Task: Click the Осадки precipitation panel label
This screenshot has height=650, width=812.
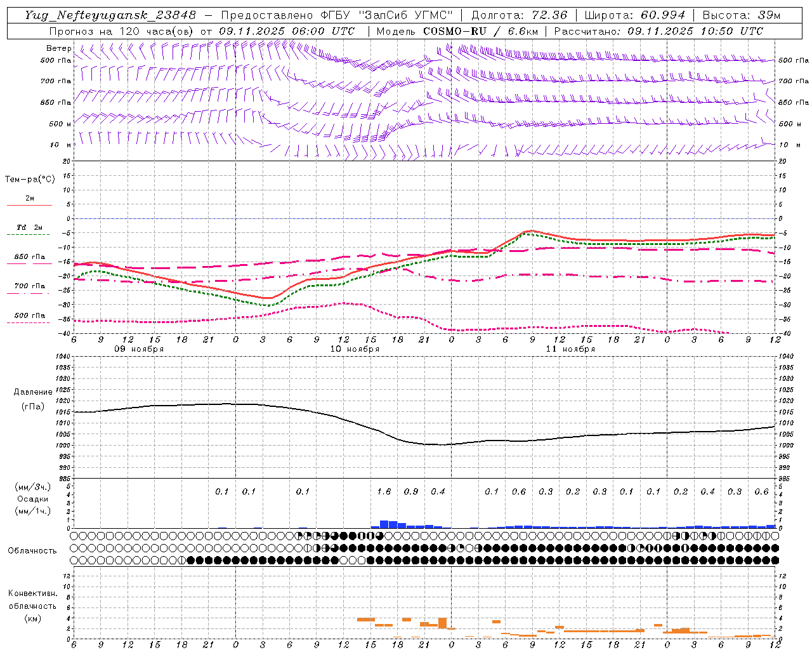Action: [x=32, y=499]
